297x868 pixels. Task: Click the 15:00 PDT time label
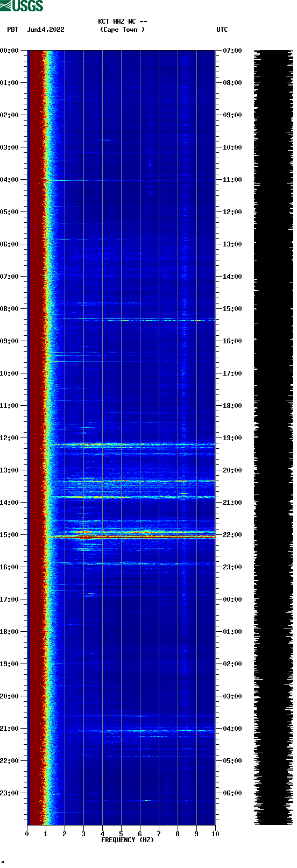coord(9,535)
